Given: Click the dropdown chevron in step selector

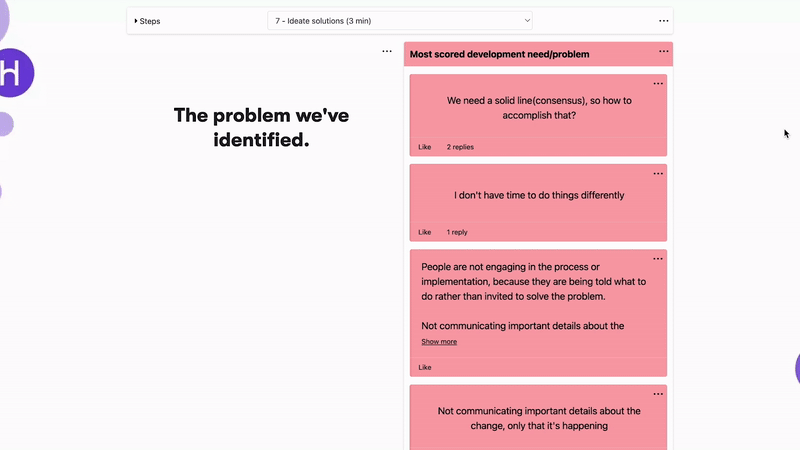Looking at the screenshot, I should pyautogui.click(x=527, y=21).
